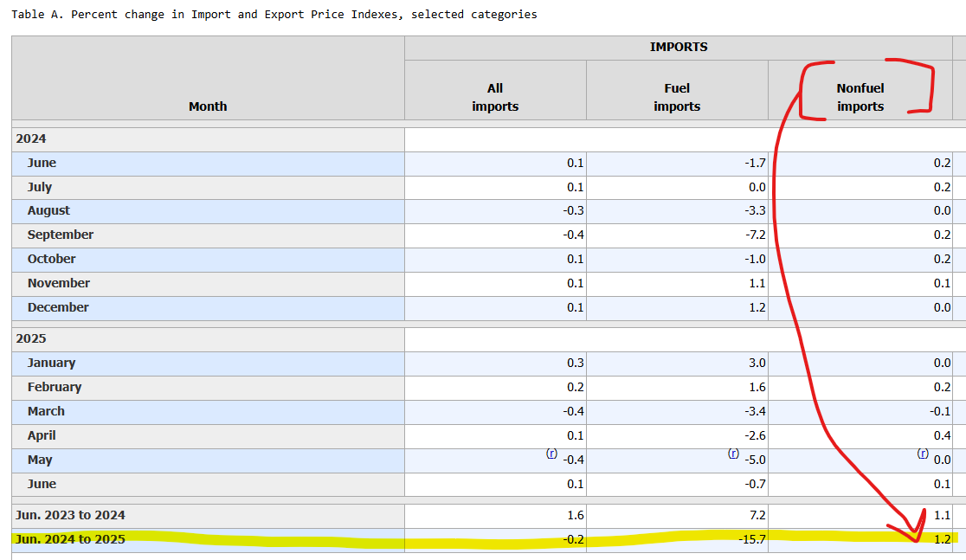966x560 pixels.
Task: Select the -1.7 Fuel imports value for June 2024
Action: pos(755,164)
